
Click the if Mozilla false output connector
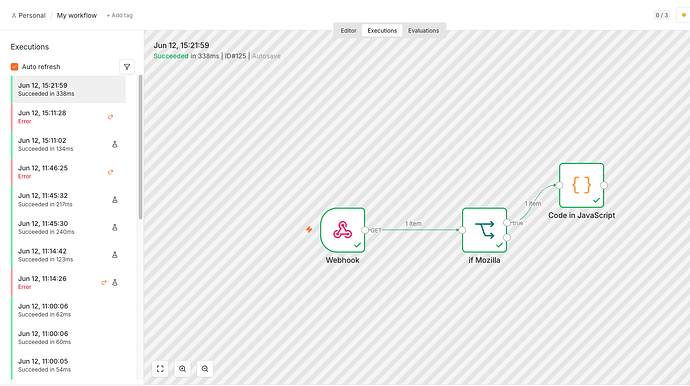tap(507, 238)
